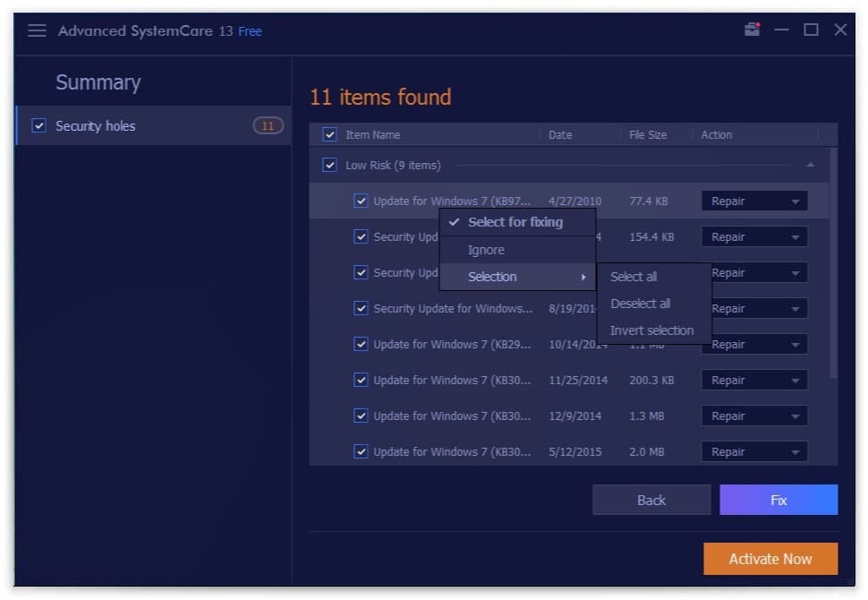Open the toolbox briefcase icon
The image size is (868, 600).
[752, 30]
